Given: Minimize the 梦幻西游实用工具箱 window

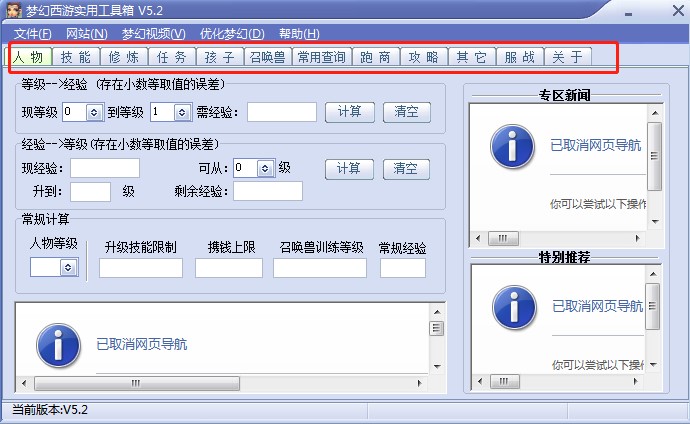Looking at the screenshot, I should point(628,12).
